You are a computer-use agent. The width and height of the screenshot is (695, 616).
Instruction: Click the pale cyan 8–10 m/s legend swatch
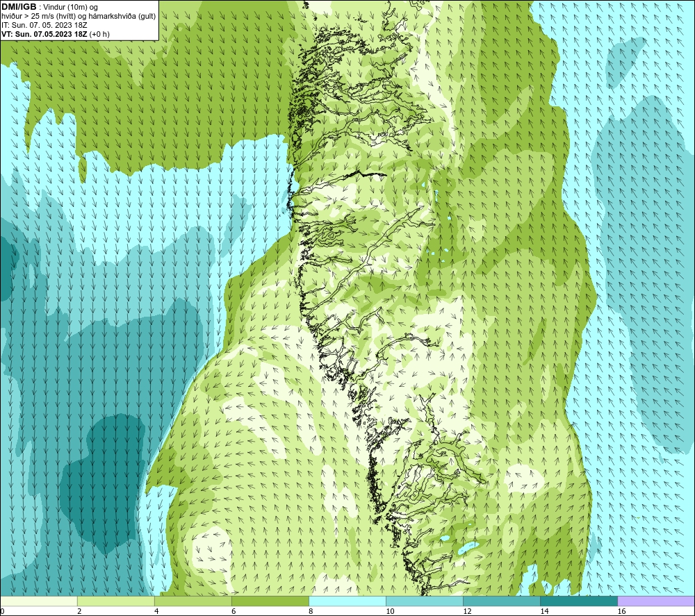coord(347,601)
